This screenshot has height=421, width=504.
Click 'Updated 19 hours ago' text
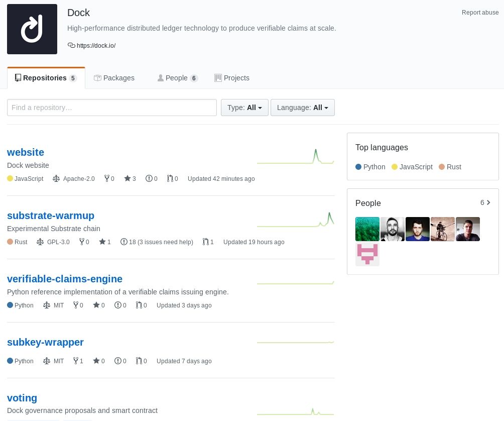254,242
